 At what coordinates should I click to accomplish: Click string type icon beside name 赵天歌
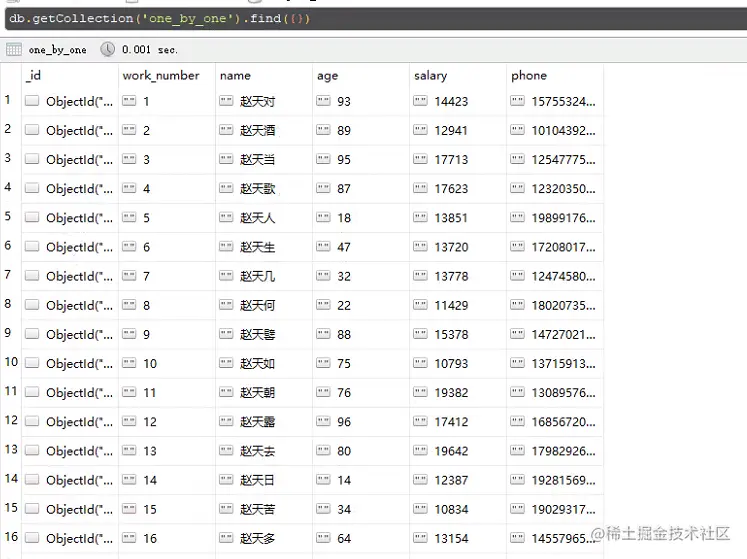coord(226,188)
